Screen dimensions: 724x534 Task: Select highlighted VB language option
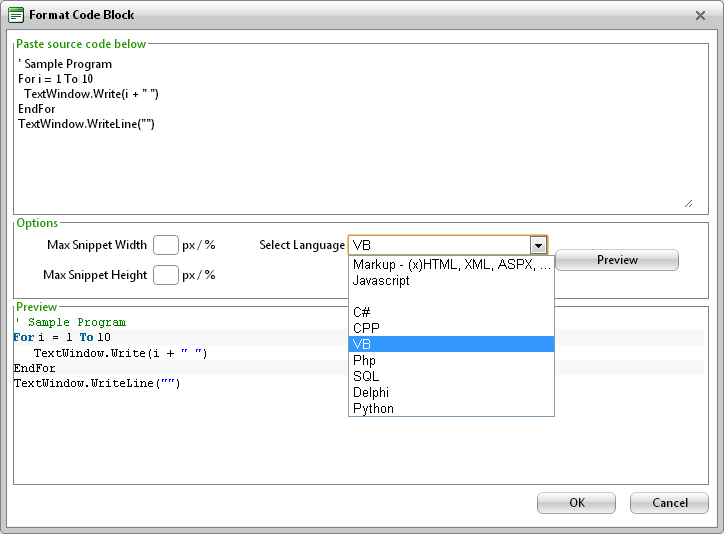coord(451,344)
